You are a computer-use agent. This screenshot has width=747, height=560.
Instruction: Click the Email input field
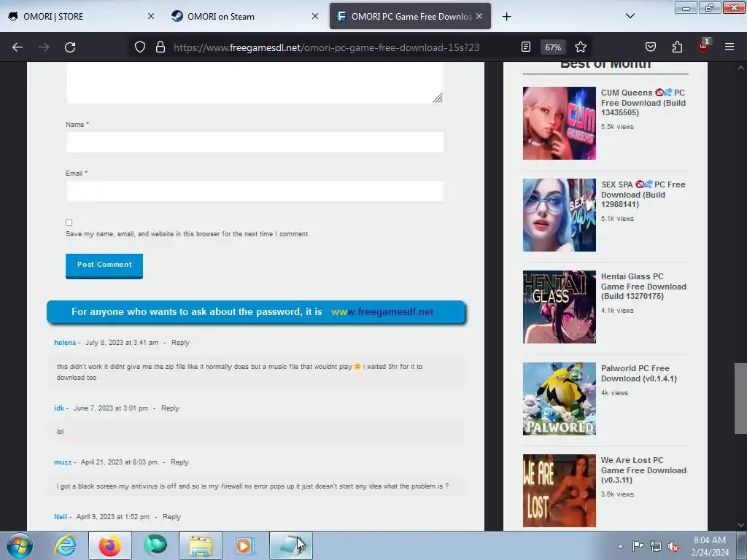click(x=255, y=191)
